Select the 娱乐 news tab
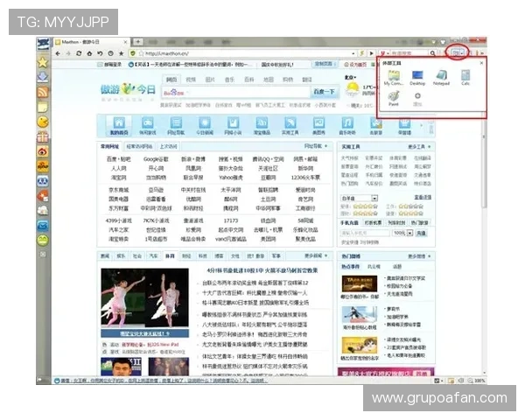Image resolution: width=525 pixels, height=420 pixels. pyautogui.click(x=121, y=255)
